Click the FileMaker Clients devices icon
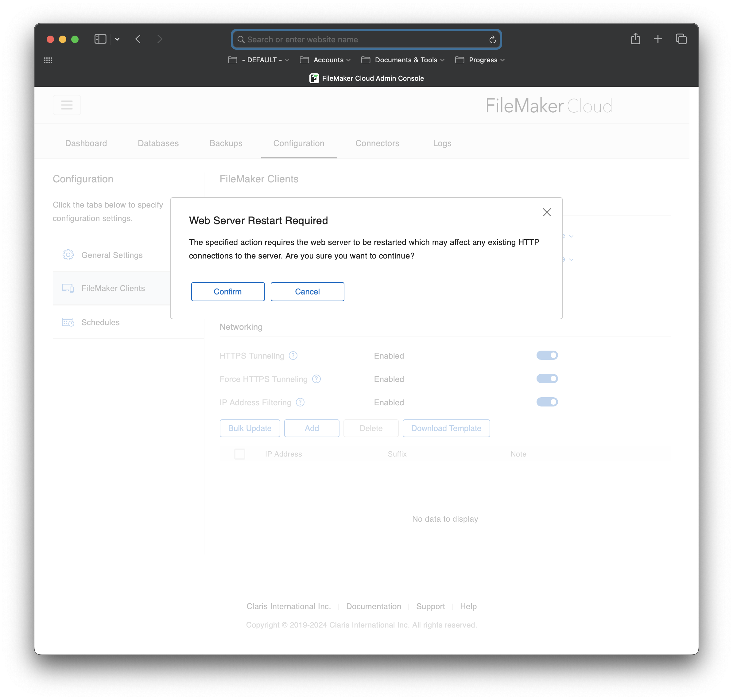The height and width of the screenshot is (700, 733). 68,288
